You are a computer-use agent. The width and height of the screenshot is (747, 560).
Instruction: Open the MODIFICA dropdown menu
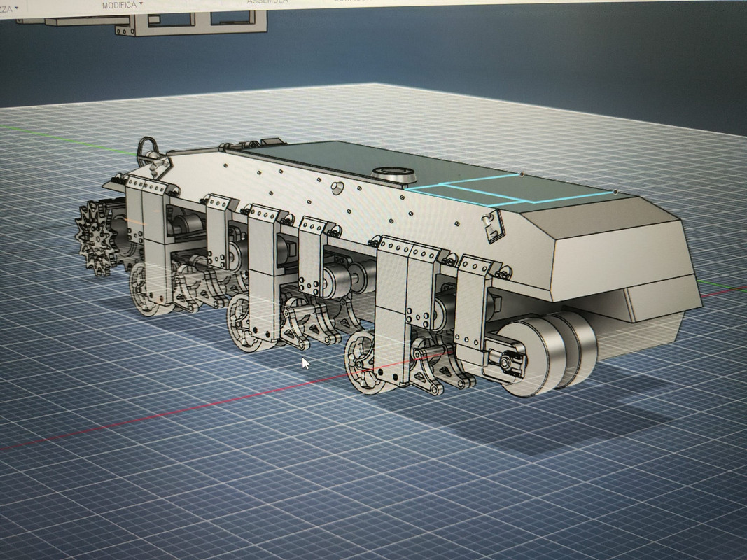coord(122,5)
